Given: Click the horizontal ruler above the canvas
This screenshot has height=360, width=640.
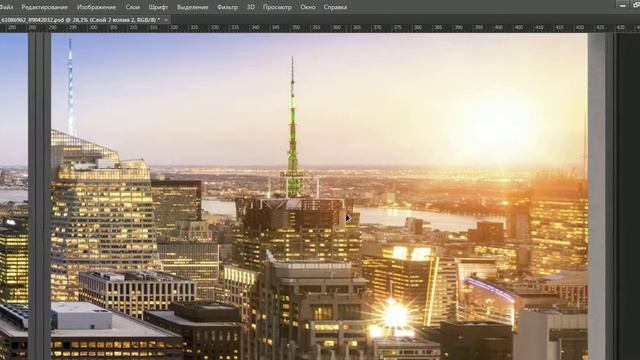Looking at the screenshot, I should [x=320, y=28].
